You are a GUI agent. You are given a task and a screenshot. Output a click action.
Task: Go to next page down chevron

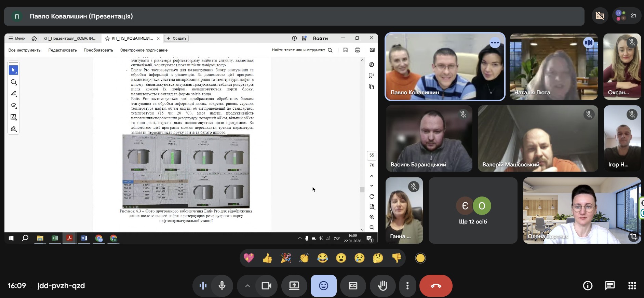click(x=372, y=186)
